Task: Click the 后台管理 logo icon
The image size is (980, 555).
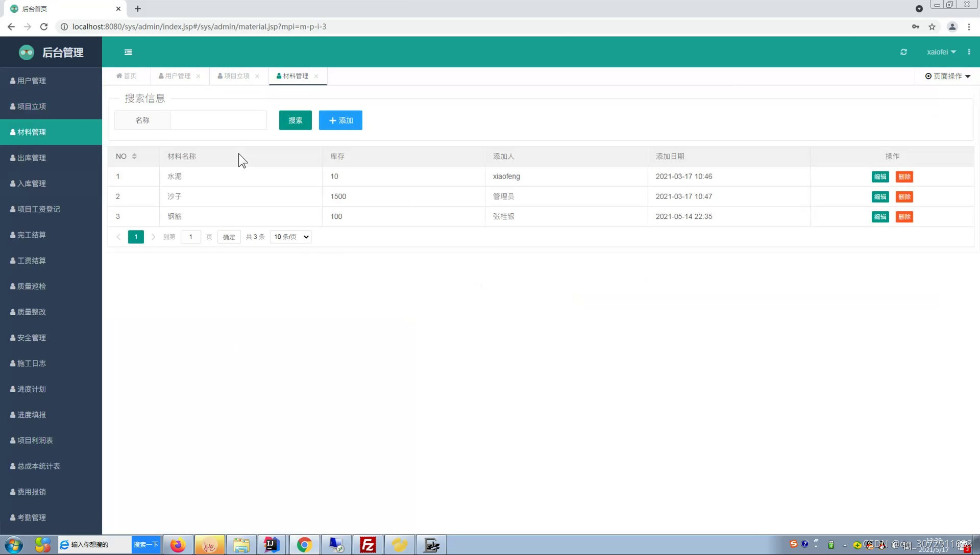Action: [27, 52]
